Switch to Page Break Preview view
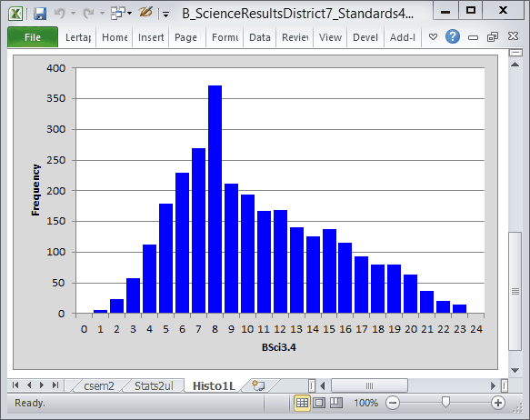The width and height of the screenshot is (530, 420). (x=336, y=403)
